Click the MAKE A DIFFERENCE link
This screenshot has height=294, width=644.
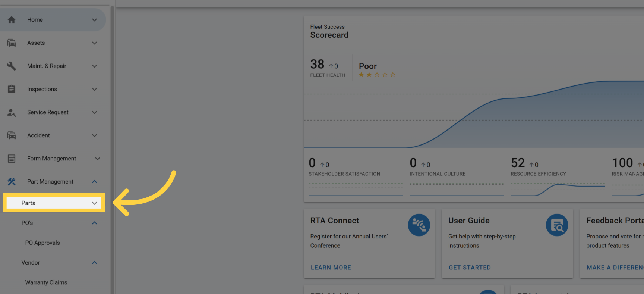point(615,268)
